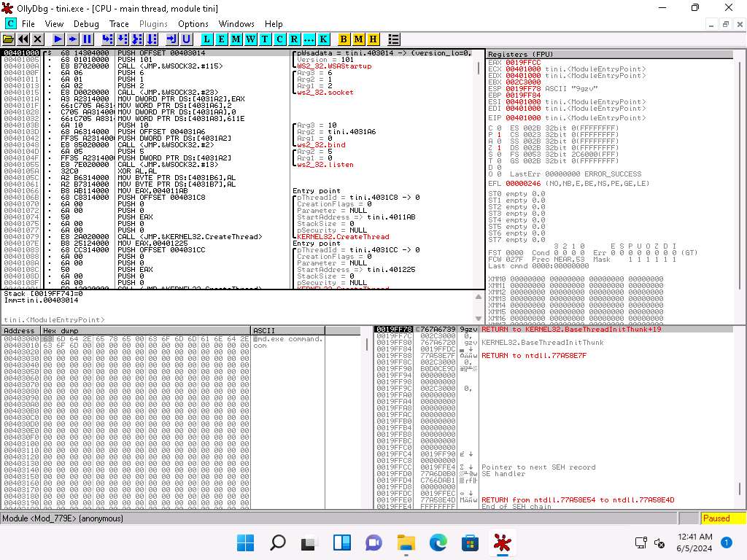Open the Trace menu
The width and height of the screenshot is (747, 560).
pyautogui.click(x=119, y=24)
